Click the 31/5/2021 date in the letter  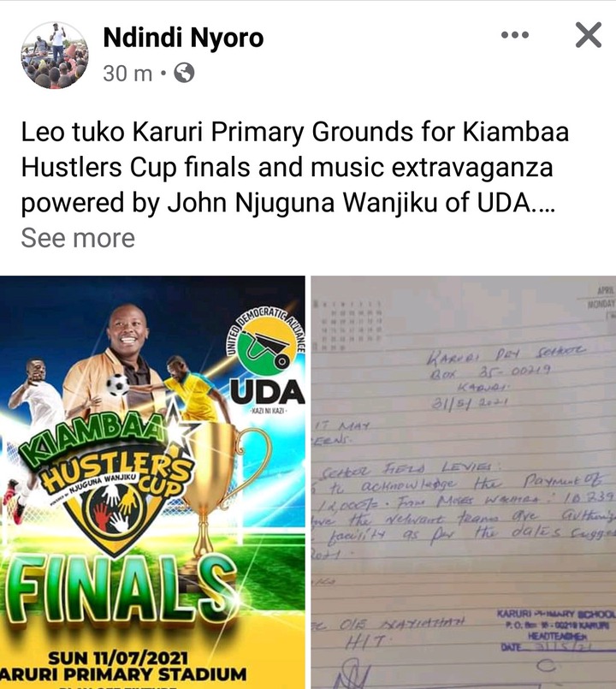point(470,403)
